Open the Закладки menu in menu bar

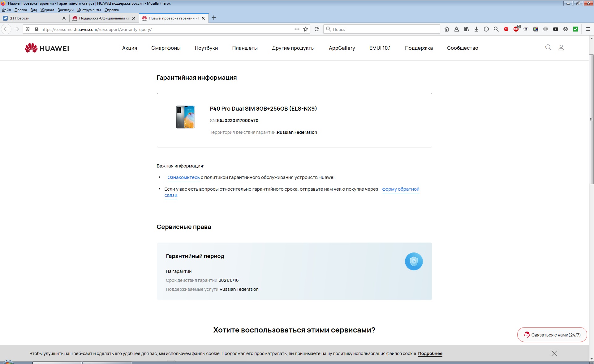click(66, 10)
